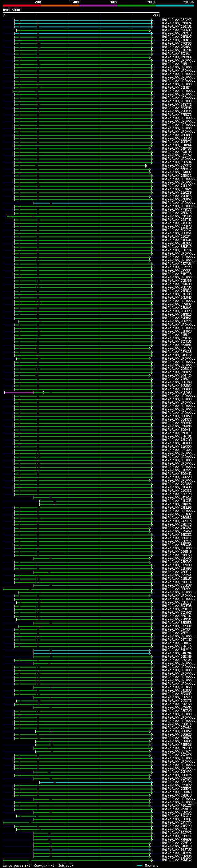Select label UniRef100_Q4PN30

177,291
